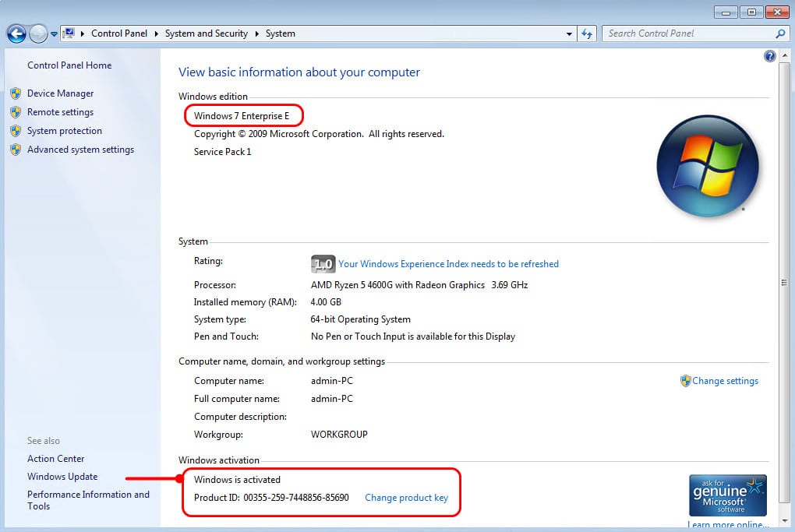Click the shield icon beside Change settings

tap(685, 381)
